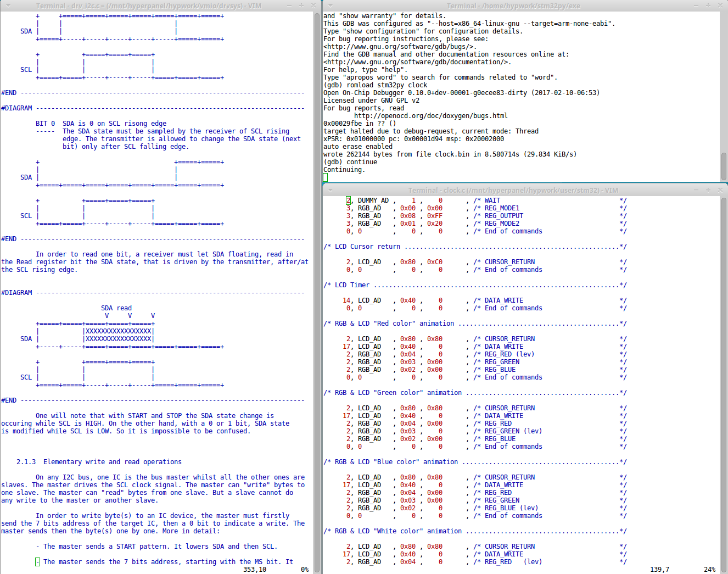Image resolution: width=728 pixels, height=574 pixels.
Task: Click the 'SDA read' diagram label
Action: tap(116, 308)
